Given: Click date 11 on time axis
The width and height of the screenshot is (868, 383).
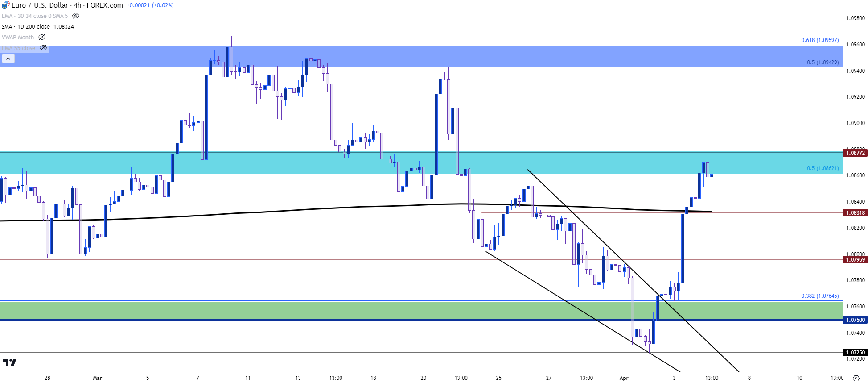Looking at the screenshot, I should [x=248, y=378].
